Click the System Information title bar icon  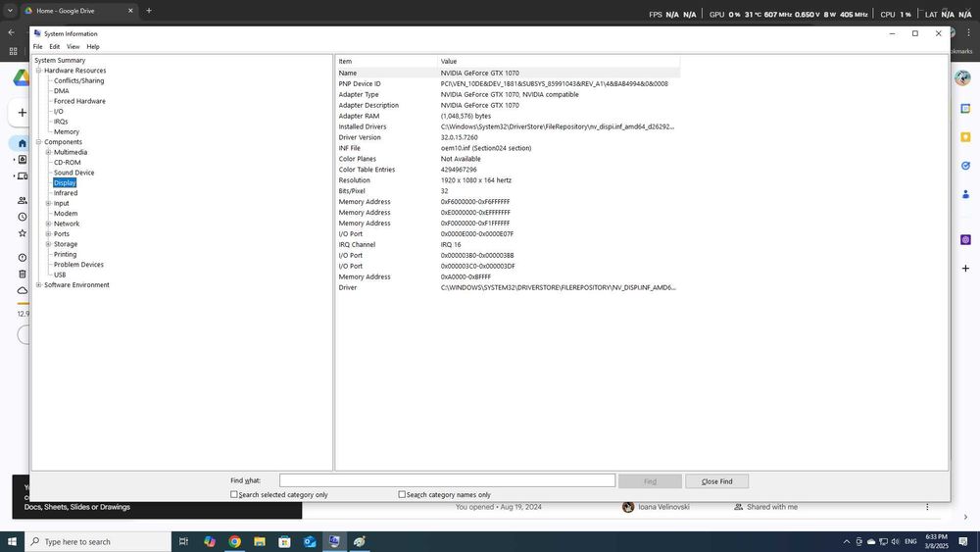[x=37, y=33]
